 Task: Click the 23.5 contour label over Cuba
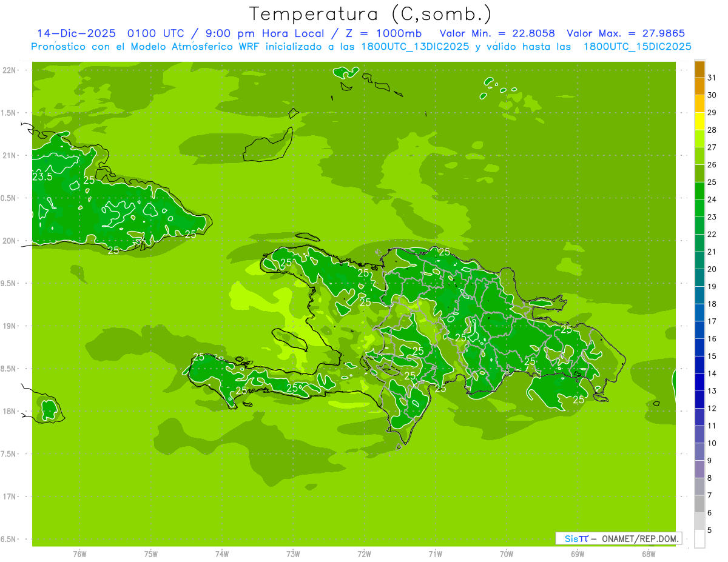pyautogui.click(x=42, y=177)
